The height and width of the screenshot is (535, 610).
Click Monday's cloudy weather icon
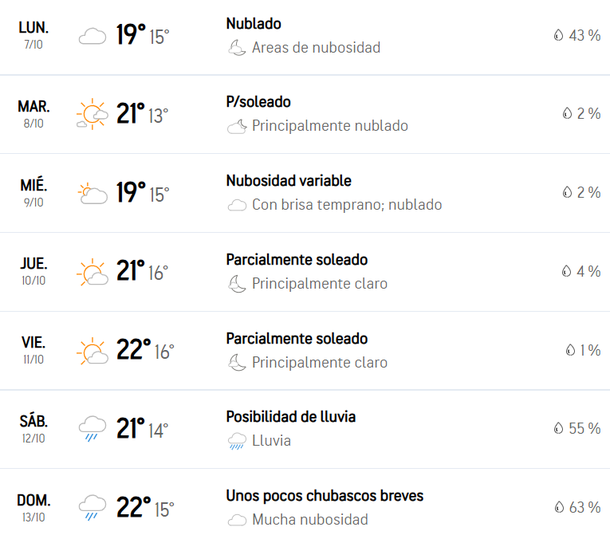(93, 37)
